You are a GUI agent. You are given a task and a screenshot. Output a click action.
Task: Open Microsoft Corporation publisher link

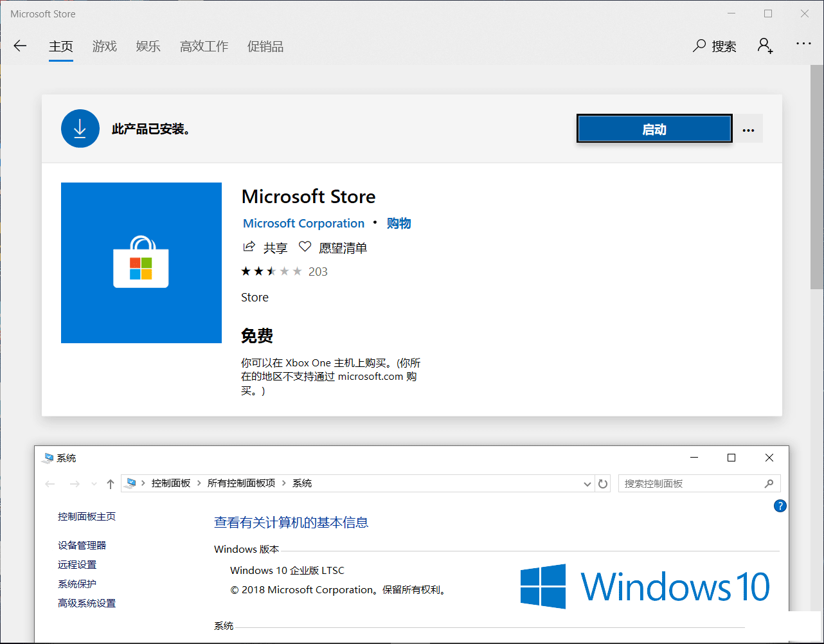coord(303,223)
